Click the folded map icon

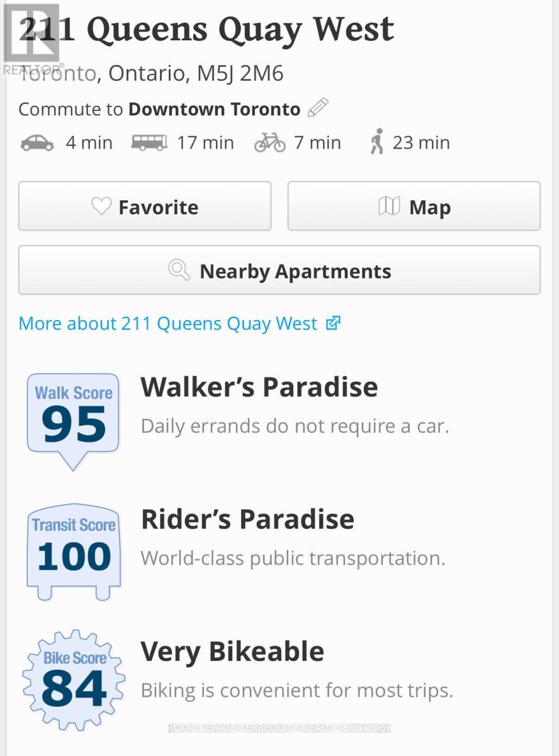389,206
